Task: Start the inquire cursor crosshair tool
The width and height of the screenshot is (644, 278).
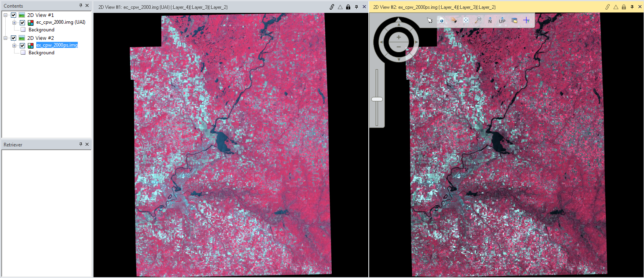Action: tap(526, 20)
